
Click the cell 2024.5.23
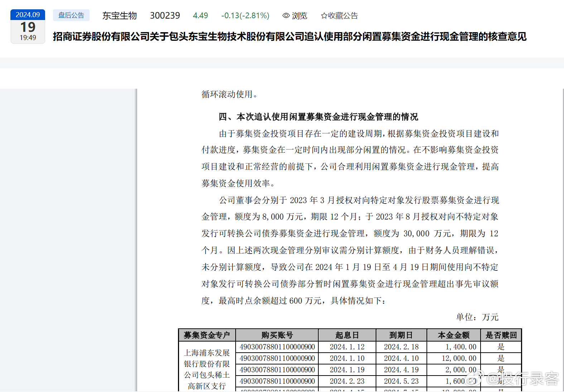tap(401, 381)
